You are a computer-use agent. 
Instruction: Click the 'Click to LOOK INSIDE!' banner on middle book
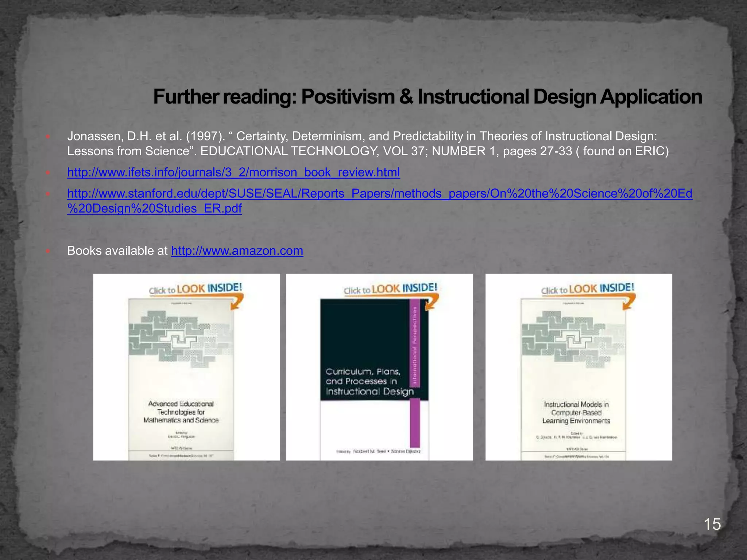click(390, 289)
